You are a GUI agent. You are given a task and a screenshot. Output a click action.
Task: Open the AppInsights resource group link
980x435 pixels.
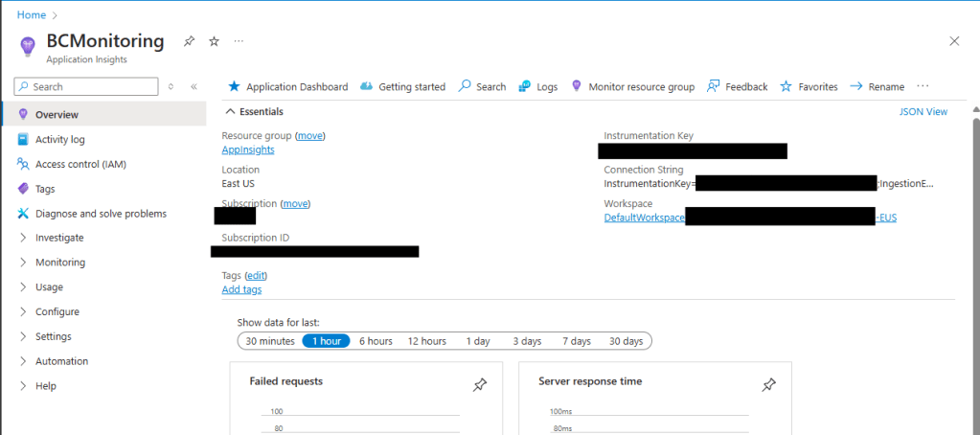pos(248,149)
